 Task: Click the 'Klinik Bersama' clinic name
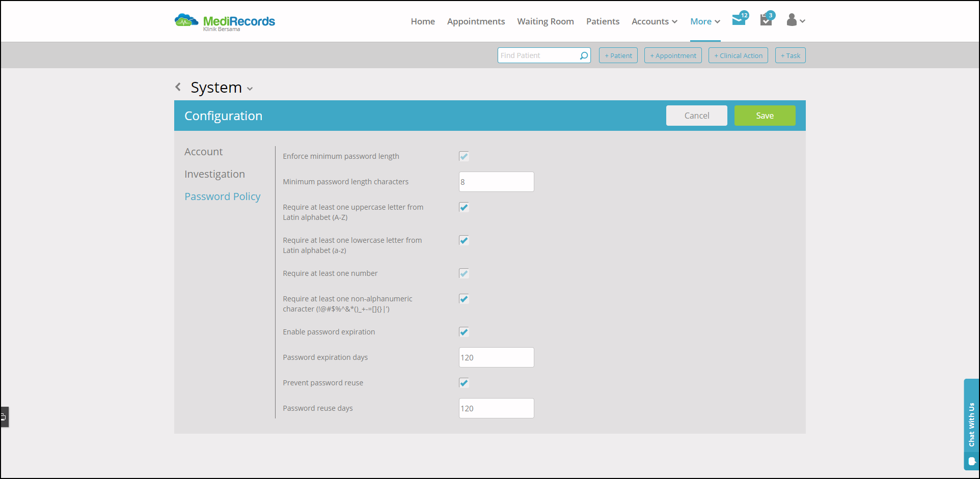[222, 30]
